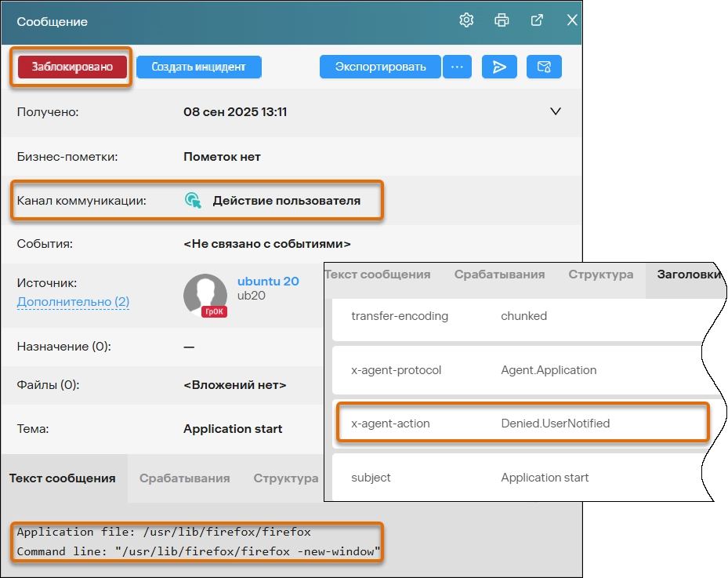Open message in a new window

[x=537, y=21]
